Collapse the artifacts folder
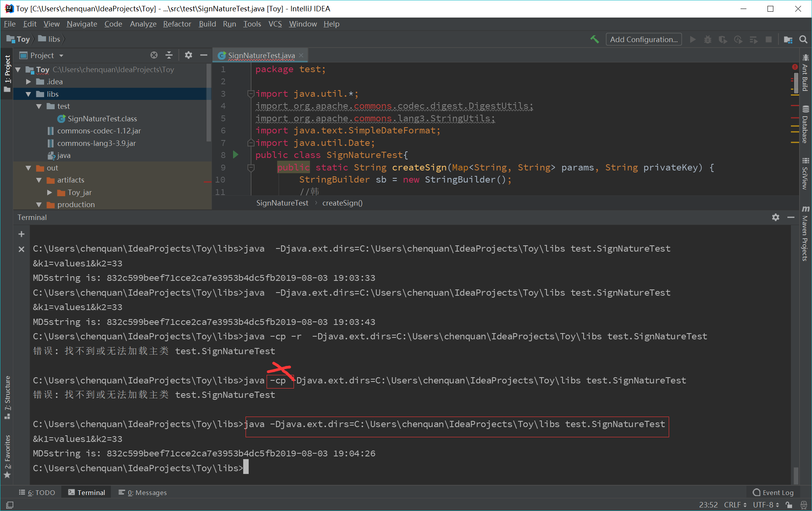Screen dimensions: 812x511 pyautogui.click(x=39, y=180)
